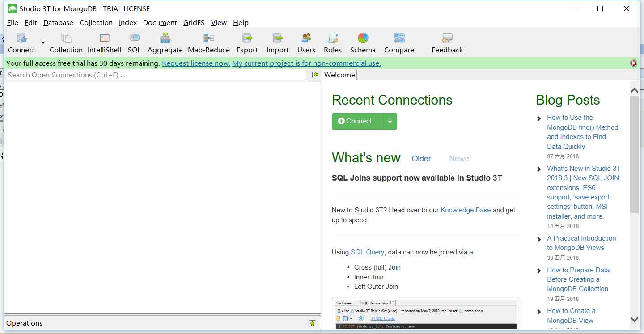Dismiss the trial license banner

(633, 63)
